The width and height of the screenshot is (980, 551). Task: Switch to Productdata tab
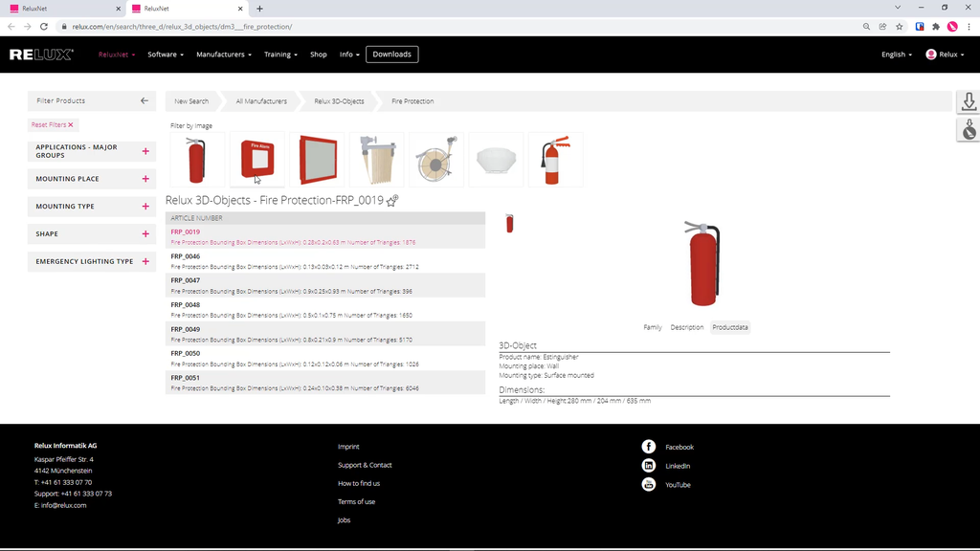tap(730, 327)
